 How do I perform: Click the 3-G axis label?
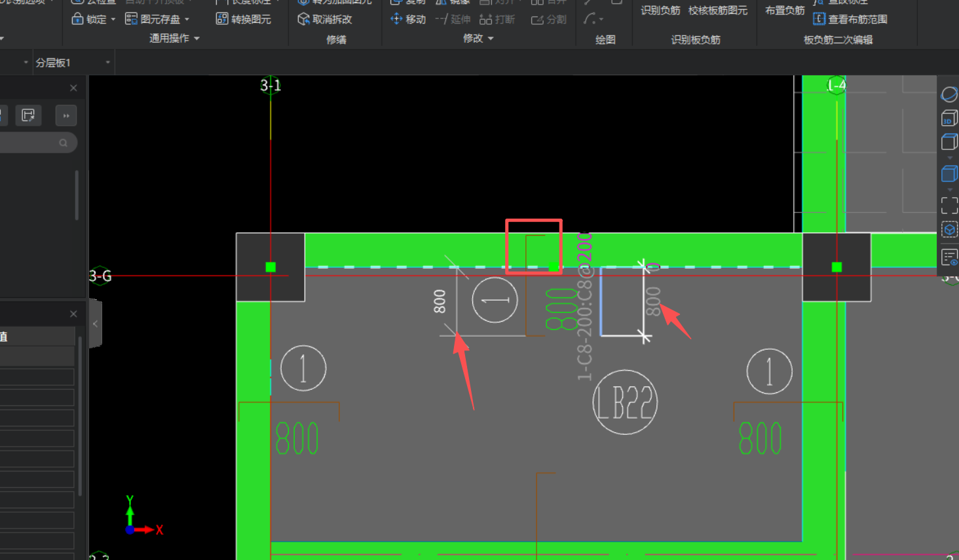100,276
